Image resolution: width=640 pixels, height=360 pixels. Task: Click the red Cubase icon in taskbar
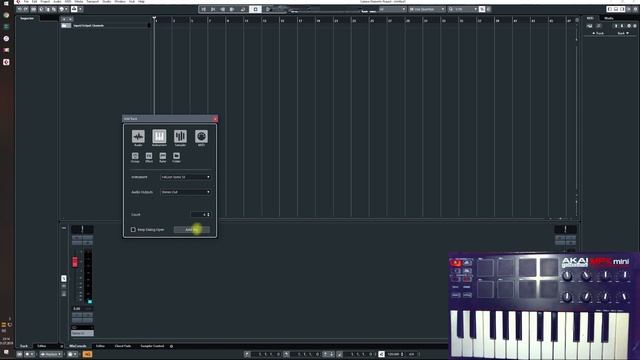6,62
